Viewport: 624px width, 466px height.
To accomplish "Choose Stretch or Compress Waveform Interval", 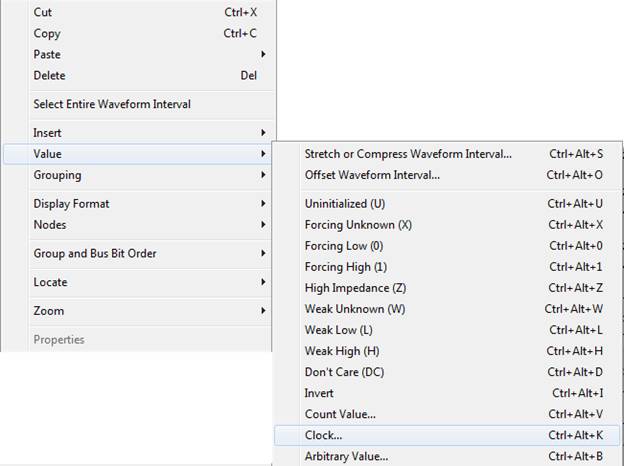I will [x=408, y=154].
